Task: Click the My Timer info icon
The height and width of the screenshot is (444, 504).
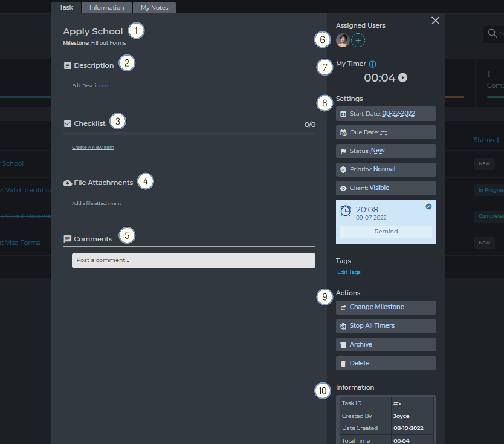Action: (372, 64)
